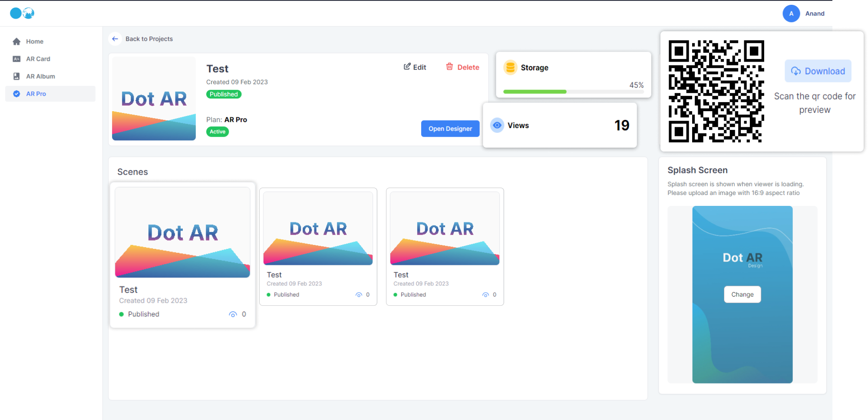Open the first Test scene thumbnail
This screenshot has width=868, height=420.
pyautogui.click(x=182, y=232)
